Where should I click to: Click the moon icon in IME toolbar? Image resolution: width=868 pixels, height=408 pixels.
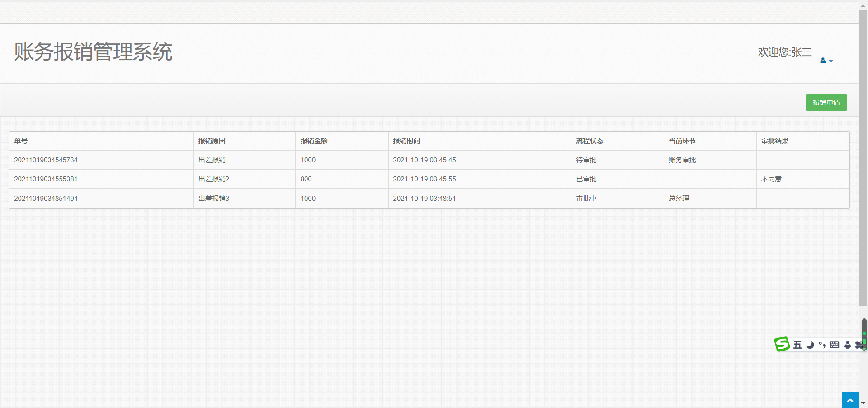[810, 345]
